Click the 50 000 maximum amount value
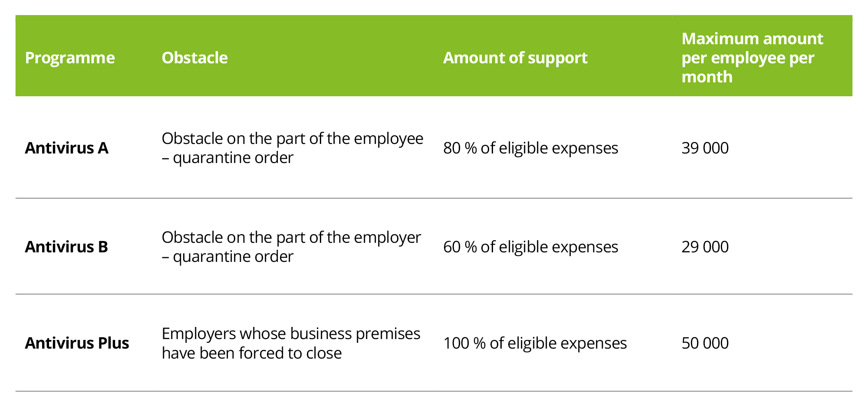The image size is (868, 408). pyautogui.click(x=705, y=343)
